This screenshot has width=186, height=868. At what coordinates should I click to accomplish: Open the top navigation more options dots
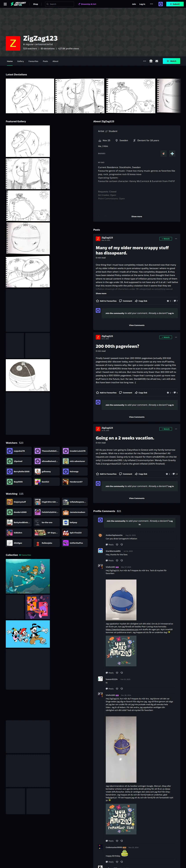point(151,4)
